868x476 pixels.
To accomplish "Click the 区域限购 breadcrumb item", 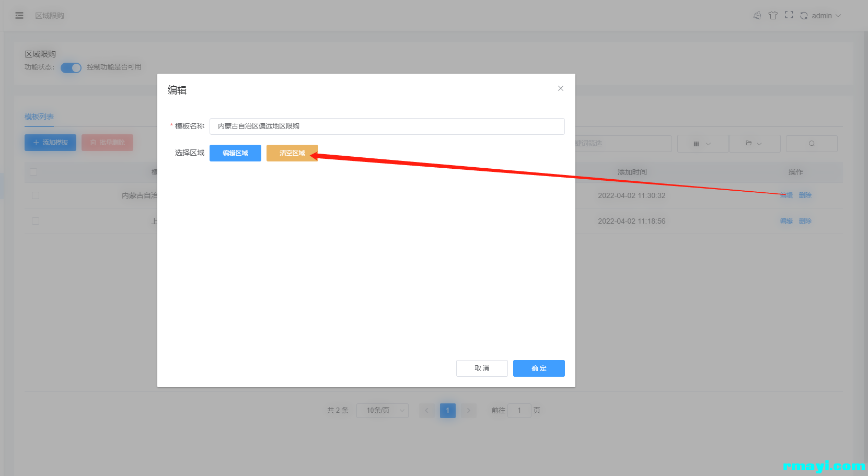I will coord(50,16).
